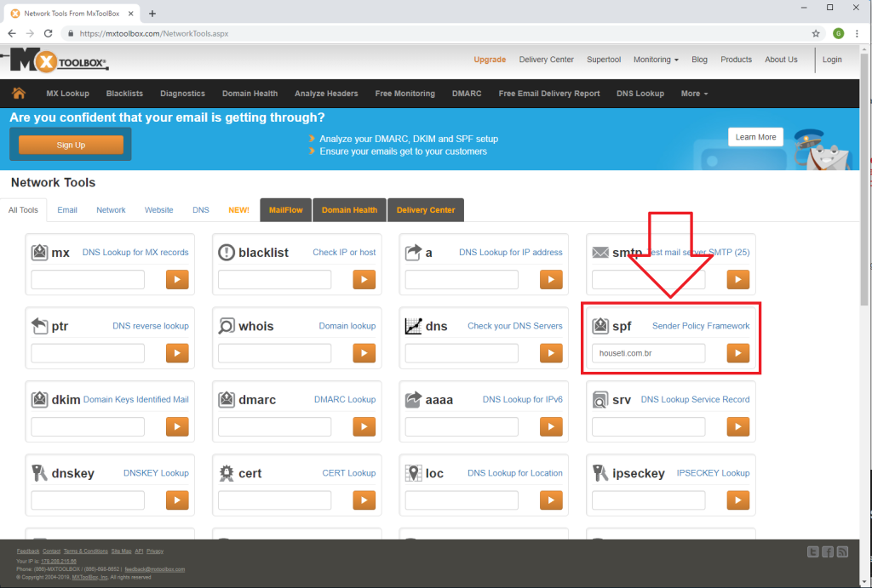Run the spf lookup play button

pyautogui.click(x=738, y=353)
